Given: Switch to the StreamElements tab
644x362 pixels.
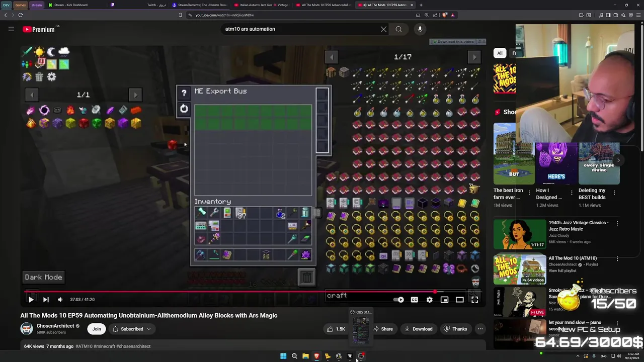Looking at the screenshot, I should [x=200, y=5].
